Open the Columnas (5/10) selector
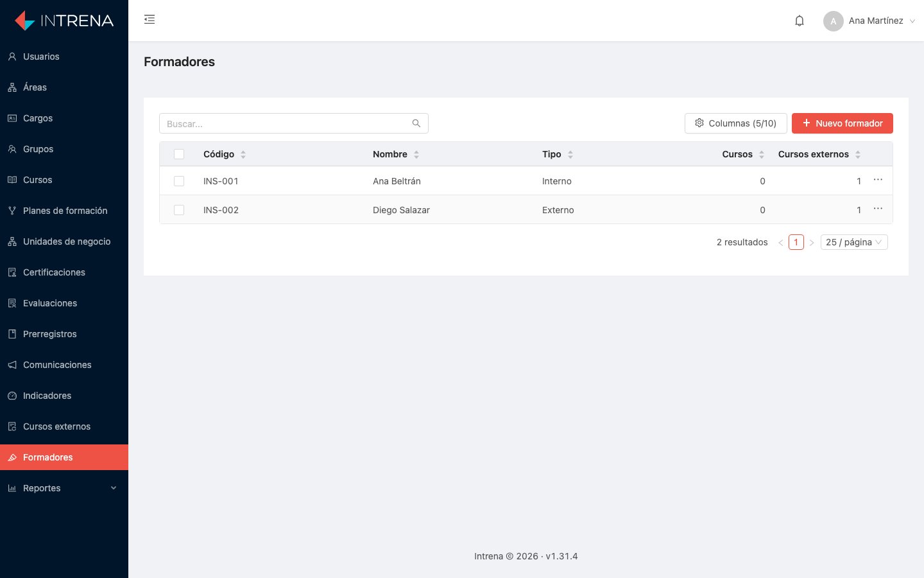924x578 pixels. (736, 123)
